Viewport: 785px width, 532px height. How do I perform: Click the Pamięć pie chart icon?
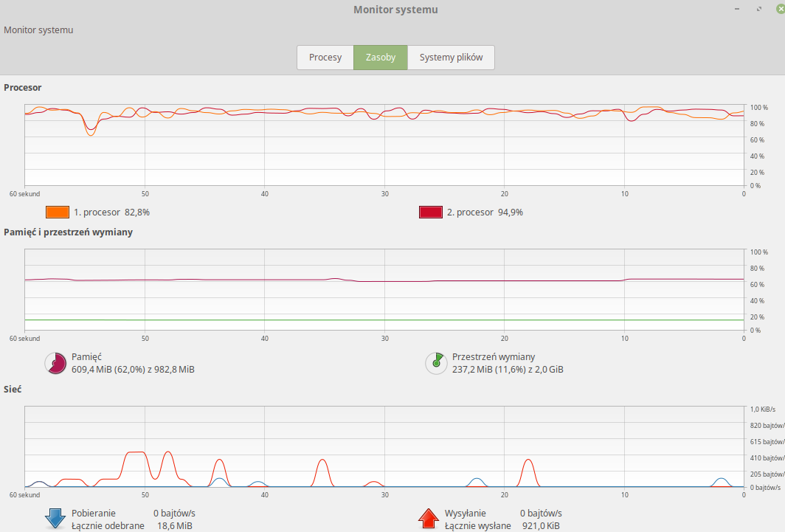coord(56,363)
